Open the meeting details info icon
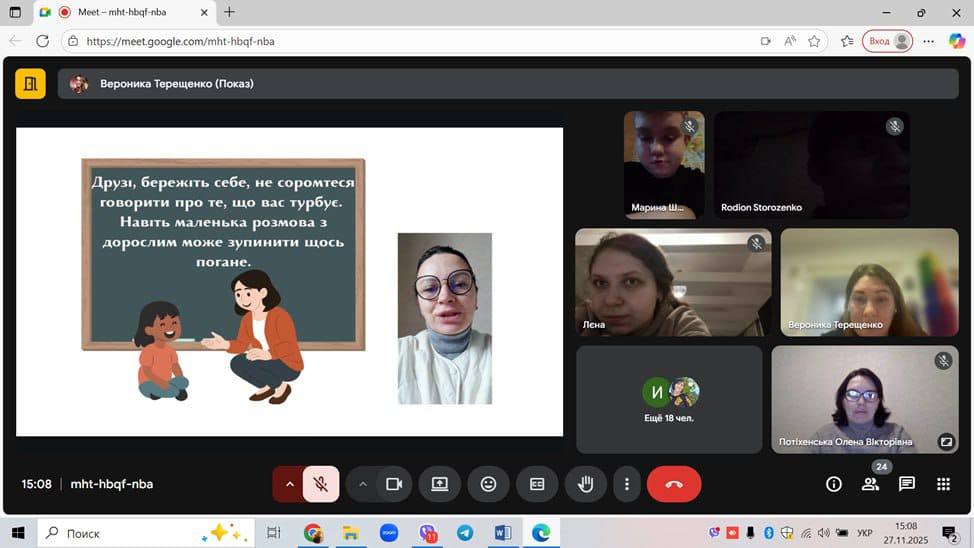The height and width of the screenshot is (548, 974). tap(833, 484)
